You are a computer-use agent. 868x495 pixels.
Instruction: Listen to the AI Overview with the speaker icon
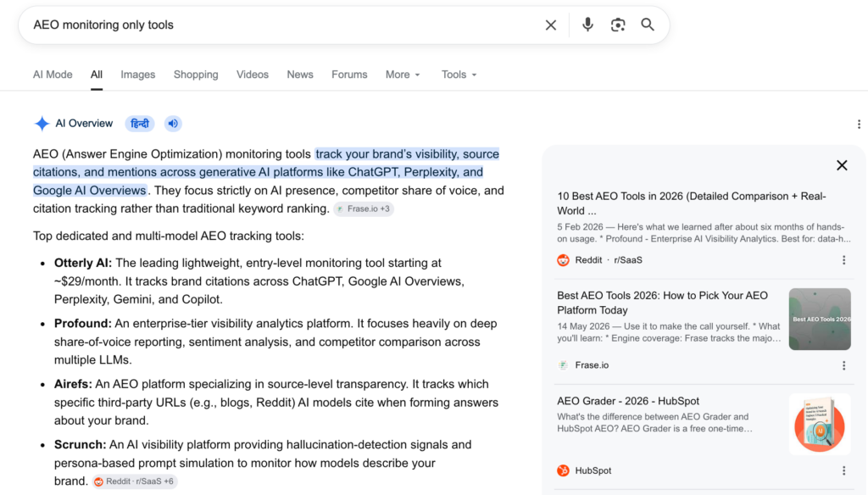(173, 124)
